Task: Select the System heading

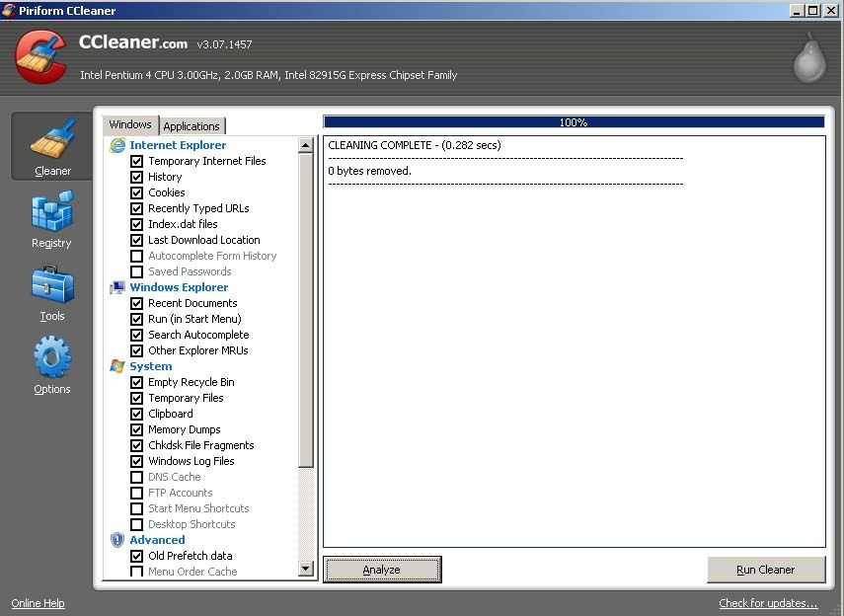Action: coord(151,366)
